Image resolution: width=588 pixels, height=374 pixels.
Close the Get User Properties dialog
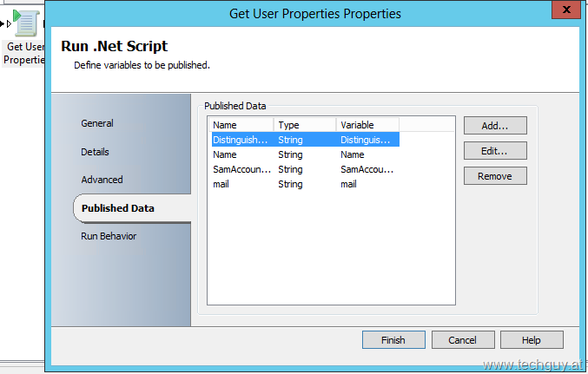click(566, 10)
